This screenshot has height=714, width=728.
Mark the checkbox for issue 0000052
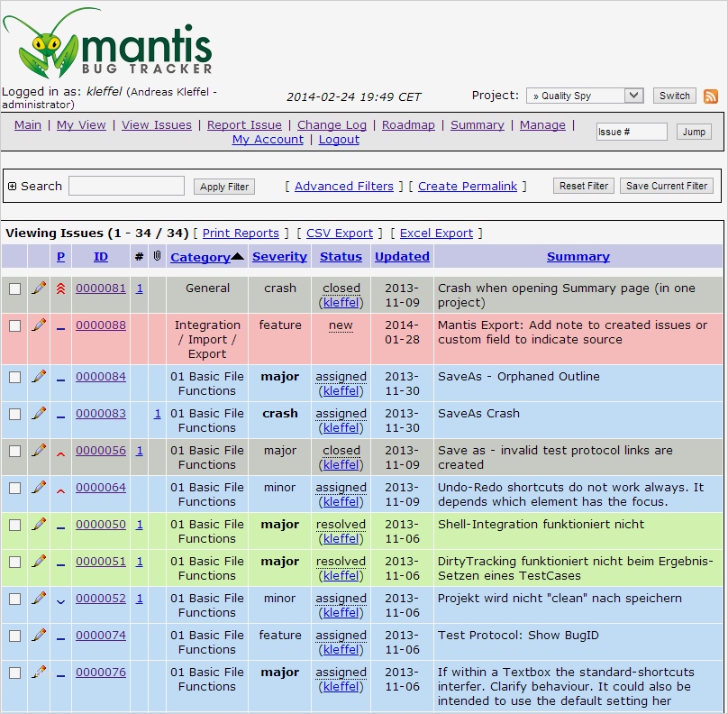point(14,599)
